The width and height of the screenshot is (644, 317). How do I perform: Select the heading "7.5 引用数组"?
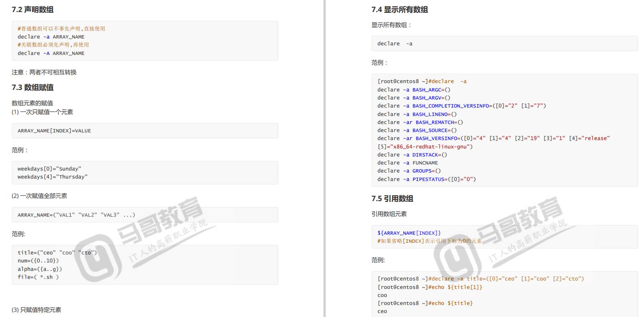point(392,199)
